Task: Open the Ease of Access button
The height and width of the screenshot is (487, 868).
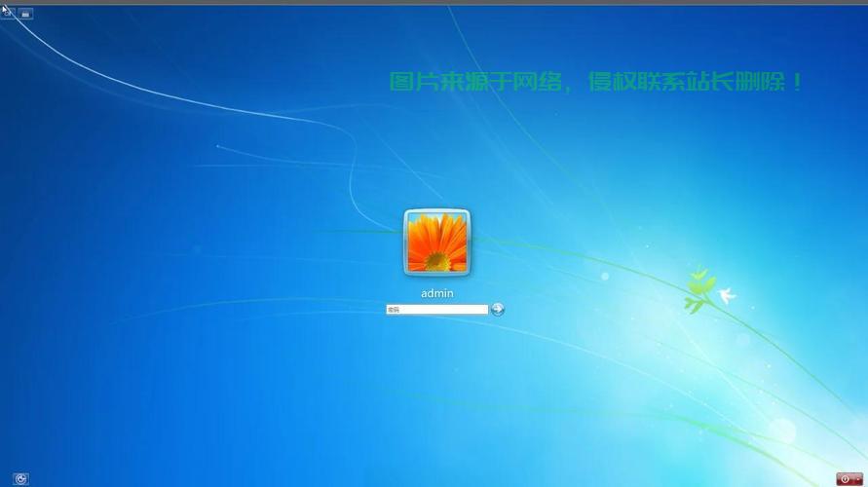Action: tap(20, 479)
